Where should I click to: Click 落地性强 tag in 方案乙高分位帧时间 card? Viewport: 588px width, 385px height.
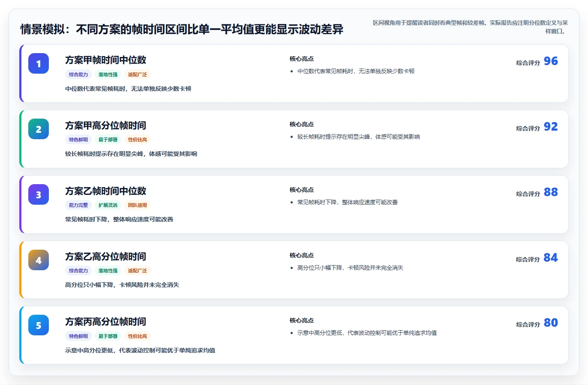click(x=108, y=271)
